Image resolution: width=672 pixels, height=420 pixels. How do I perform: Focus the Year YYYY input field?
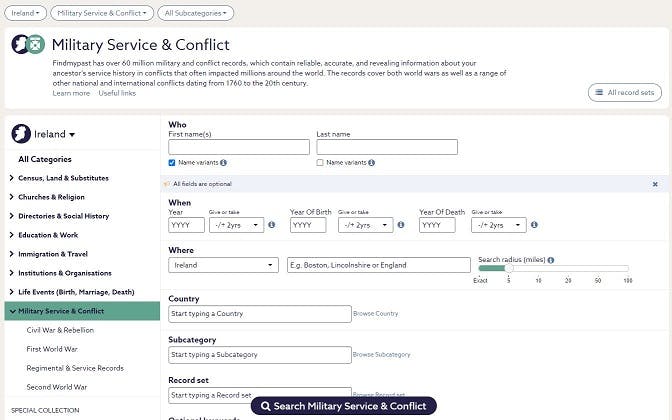point(186,225)
